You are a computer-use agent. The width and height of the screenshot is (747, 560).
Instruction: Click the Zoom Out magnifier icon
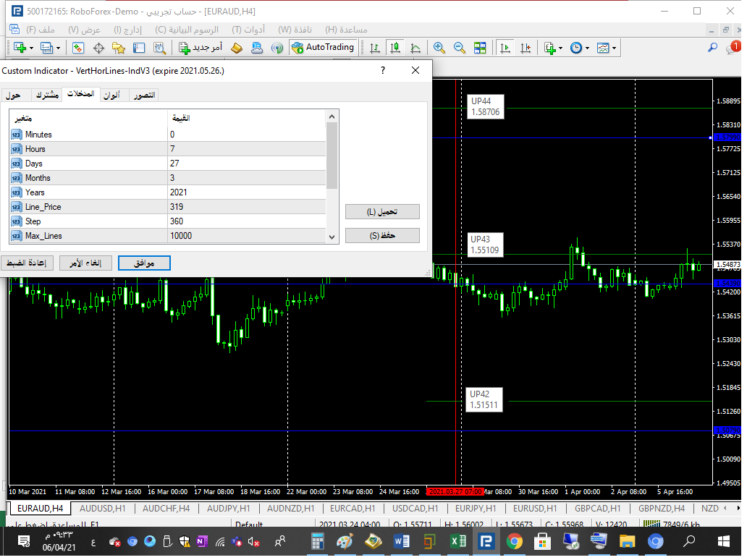[459, 48]
